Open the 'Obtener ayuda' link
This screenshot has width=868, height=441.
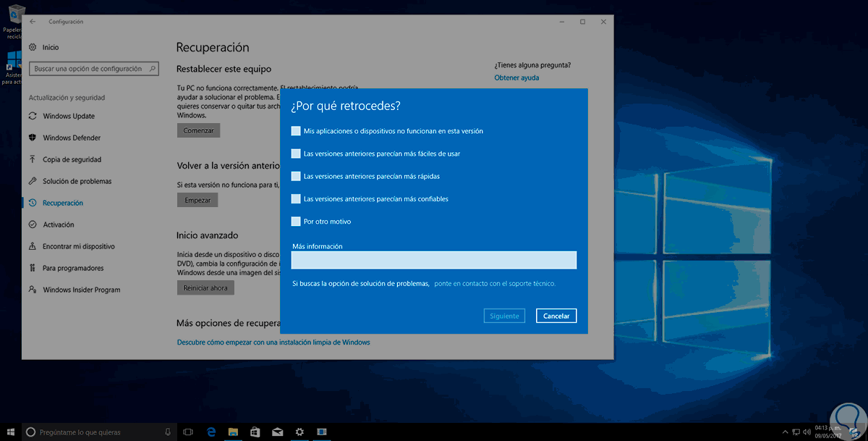516,77
